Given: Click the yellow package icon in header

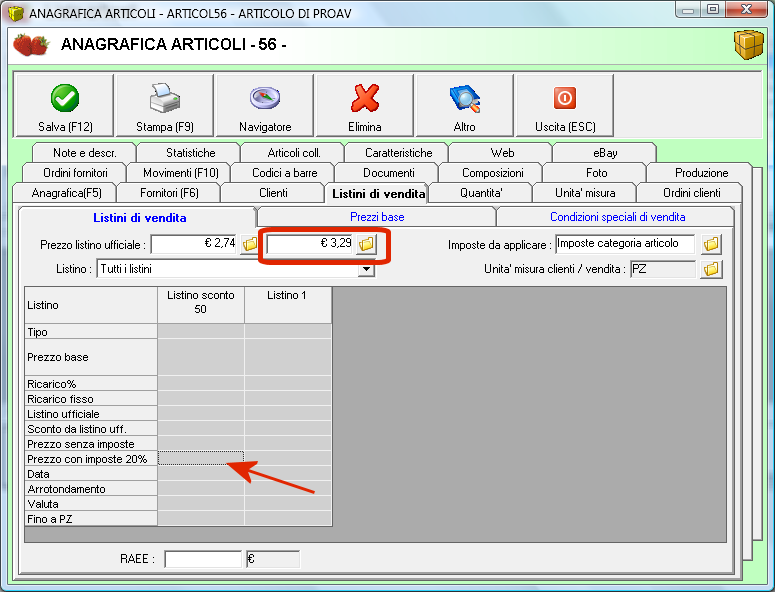Looking at the screenshot, I should (748, 45).
